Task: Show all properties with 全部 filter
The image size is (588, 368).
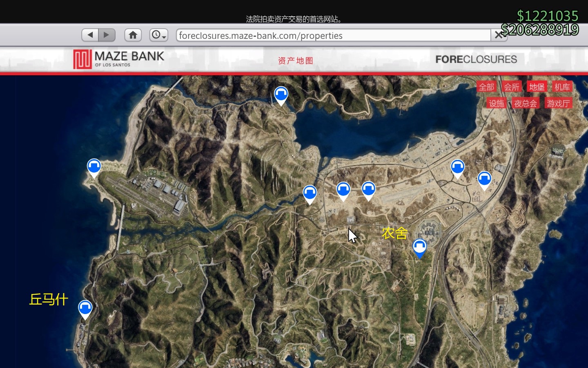Action: click(x=486, y=87)
